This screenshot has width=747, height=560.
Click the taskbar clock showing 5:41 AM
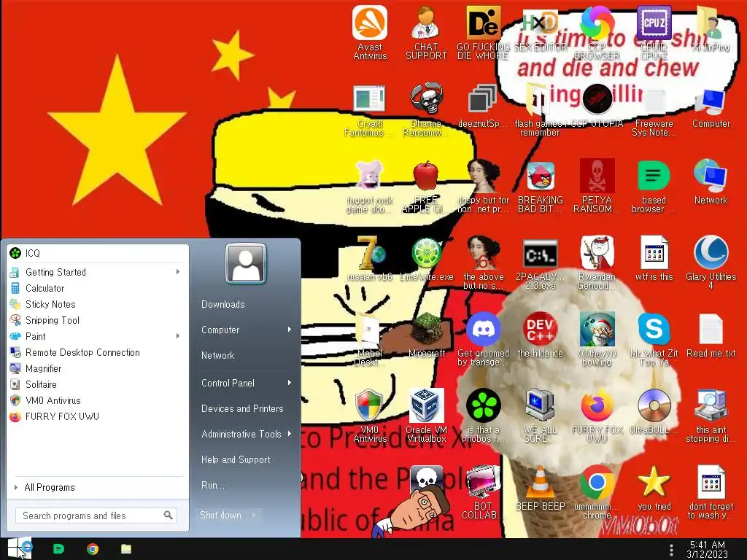pyautogui.click(x=708, y=549)
